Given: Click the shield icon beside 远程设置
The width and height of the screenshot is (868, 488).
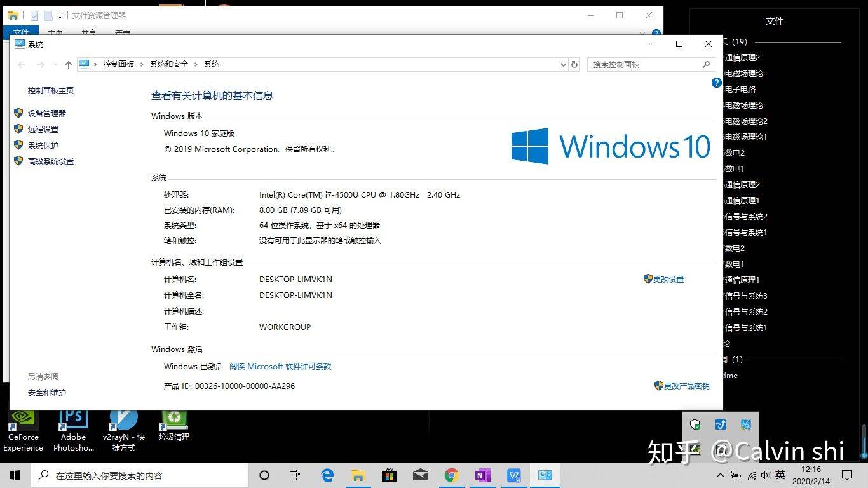Looking at the screenshot, I should [18, 129].
